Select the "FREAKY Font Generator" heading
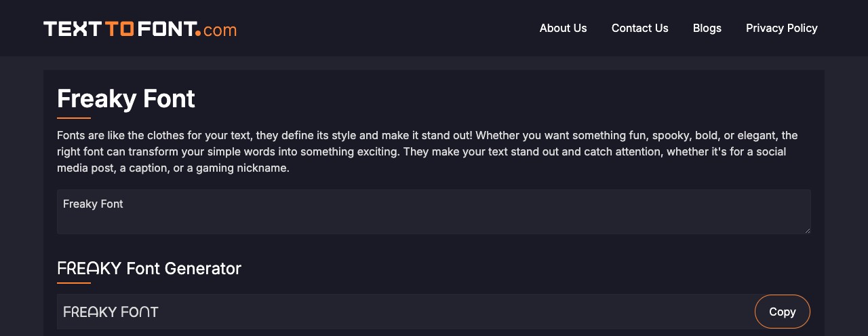868x336 pixels. click(x=149, y=268)
